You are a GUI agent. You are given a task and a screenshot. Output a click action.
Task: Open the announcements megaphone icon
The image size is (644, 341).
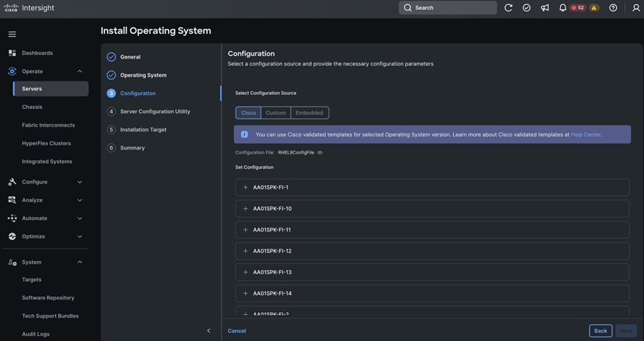click(x=545, y=8)
